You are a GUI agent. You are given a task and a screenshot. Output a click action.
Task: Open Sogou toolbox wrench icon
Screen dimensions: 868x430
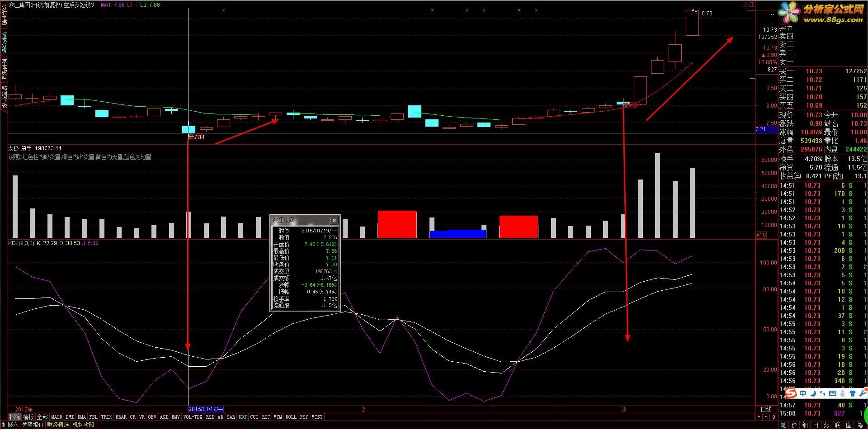863,392
